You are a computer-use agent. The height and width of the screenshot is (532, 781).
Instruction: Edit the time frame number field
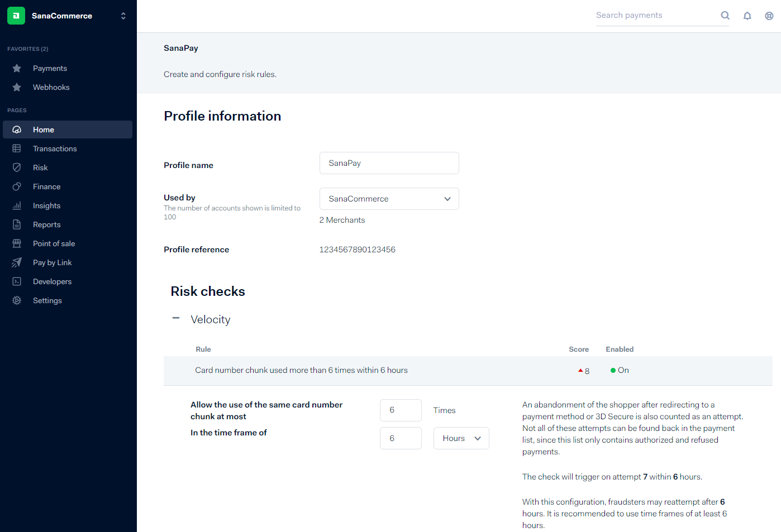click(x=401, y=438)
